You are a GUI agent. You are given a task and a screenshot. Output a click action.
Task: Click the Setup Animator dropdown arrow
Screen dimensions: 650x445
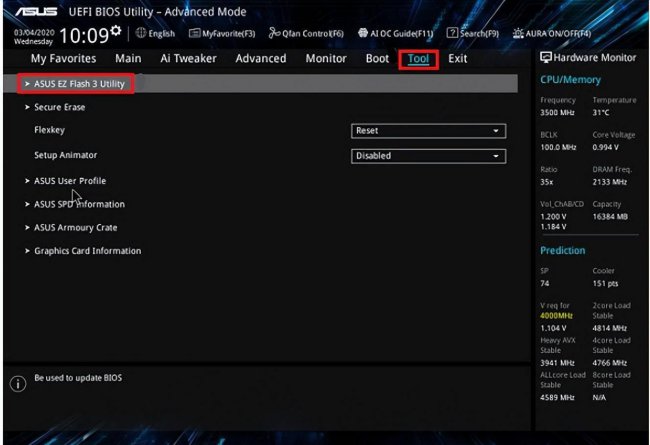(x=496, y=156)
